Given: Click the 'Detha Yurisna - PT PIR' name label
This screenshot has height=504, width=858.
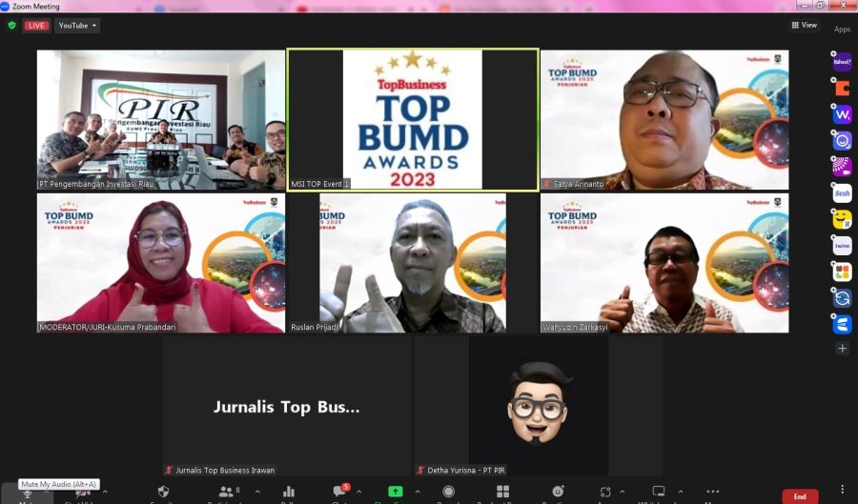Looking at the screenshot, I should tap(465, 470).
